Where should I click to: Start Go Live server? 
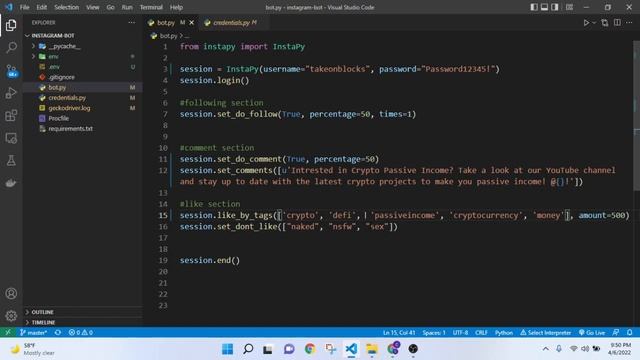592,333
